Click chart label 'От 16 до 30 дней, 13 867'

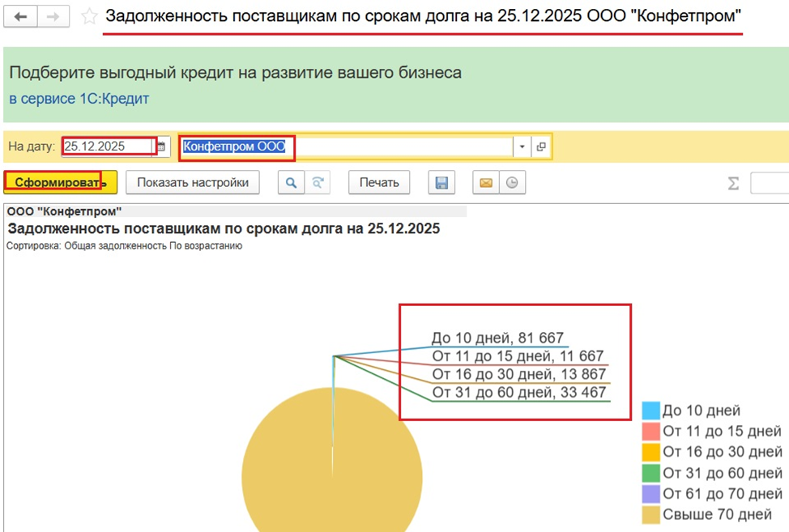(519, 374)
